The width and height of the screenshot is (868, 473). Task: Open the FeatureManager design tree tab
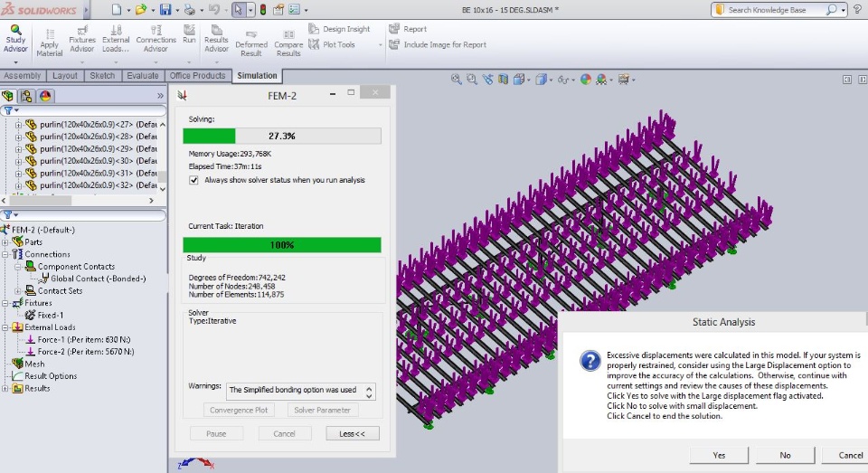tap(8, 96)
